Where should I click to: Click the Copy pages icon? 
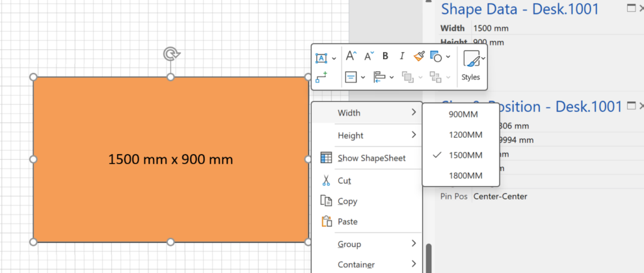coord(326,201)
